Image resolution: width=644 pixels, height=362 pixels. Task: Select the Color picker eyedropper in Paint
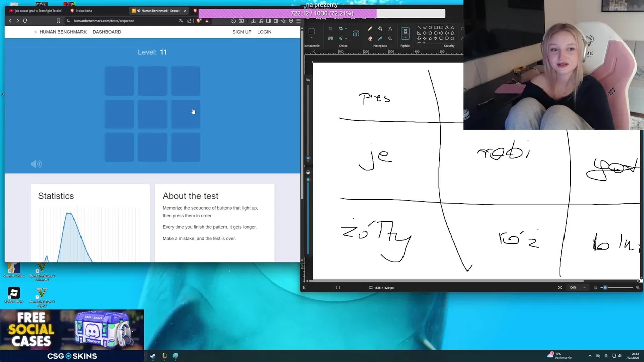coord(380,39)
